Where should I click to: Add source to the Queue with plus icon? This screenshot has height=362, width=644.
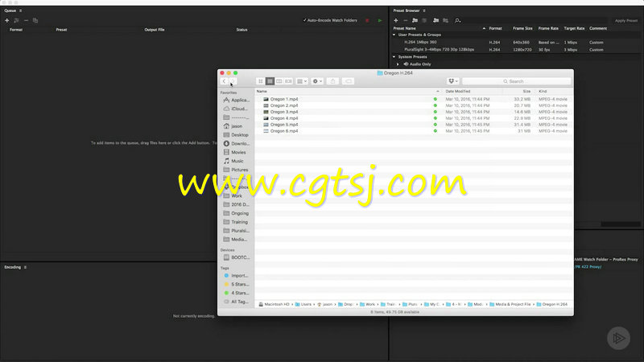(7, 20)
